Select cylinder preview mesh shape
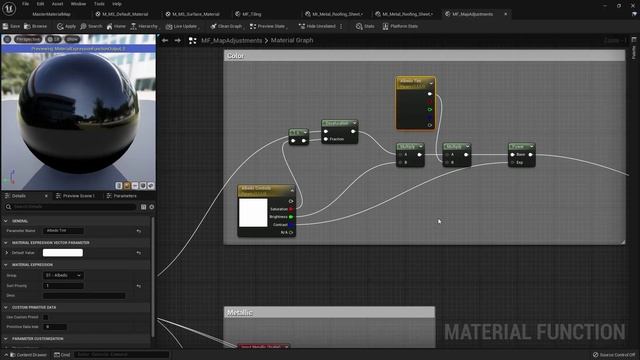This screenshot has height=360, width=640. pyautogui.click(x=119, y=186)
